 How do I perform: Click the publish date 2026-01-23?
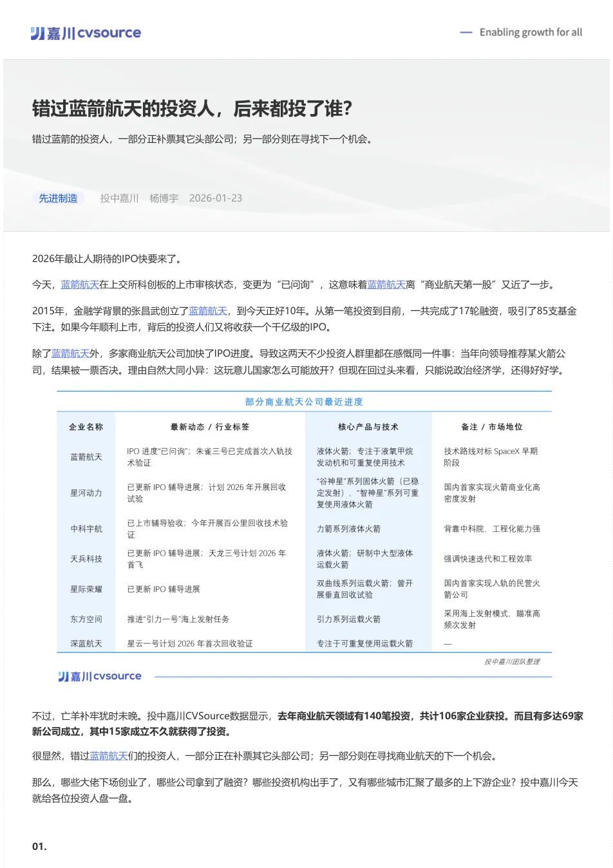click(x=216, y=198)
